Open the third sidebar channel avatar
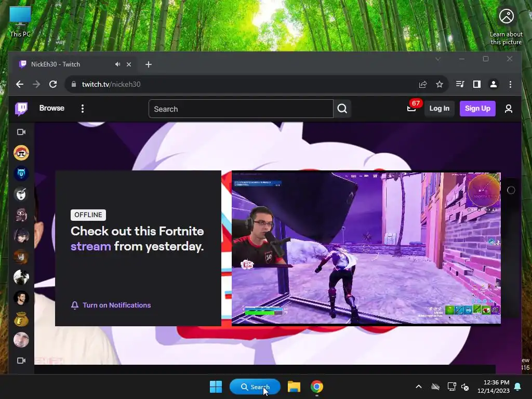This screenshot has height=399, width=532. point(21,194)
